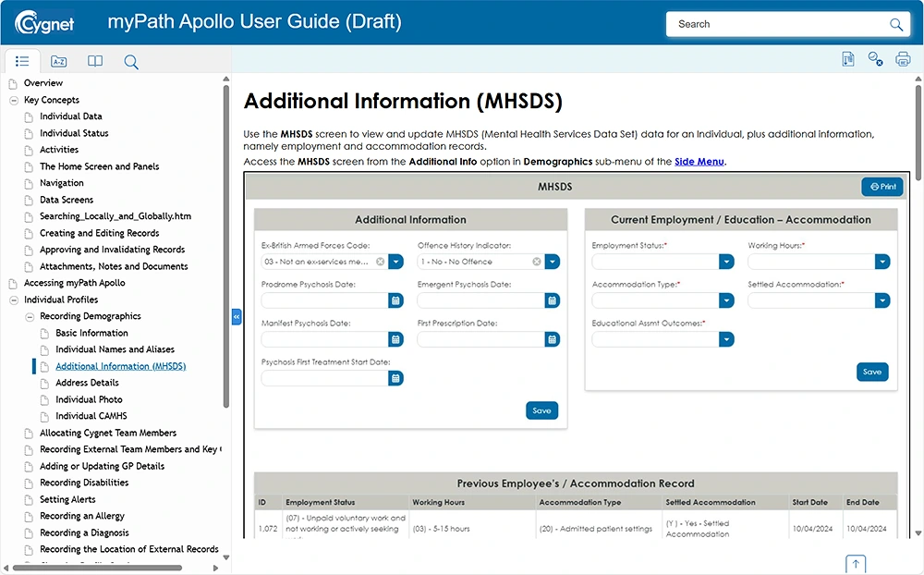
Task: Follow the Side Menu link
Action: 699,162
